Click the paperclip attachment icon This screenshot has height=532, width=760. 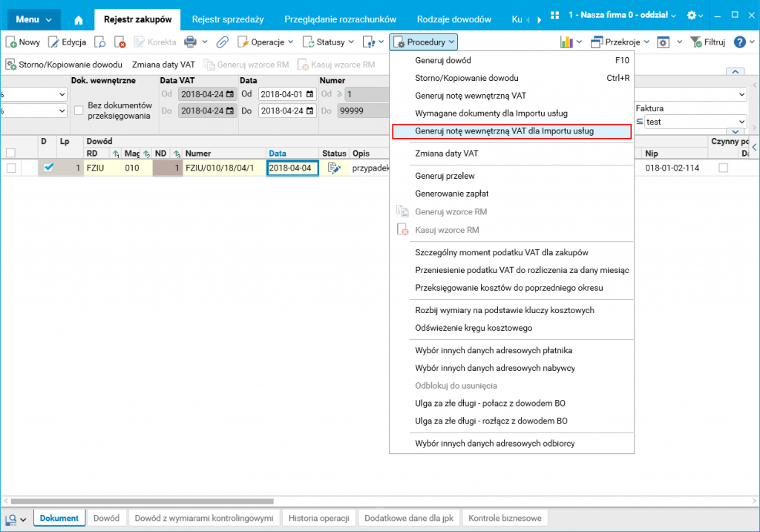tap(223, 42)
